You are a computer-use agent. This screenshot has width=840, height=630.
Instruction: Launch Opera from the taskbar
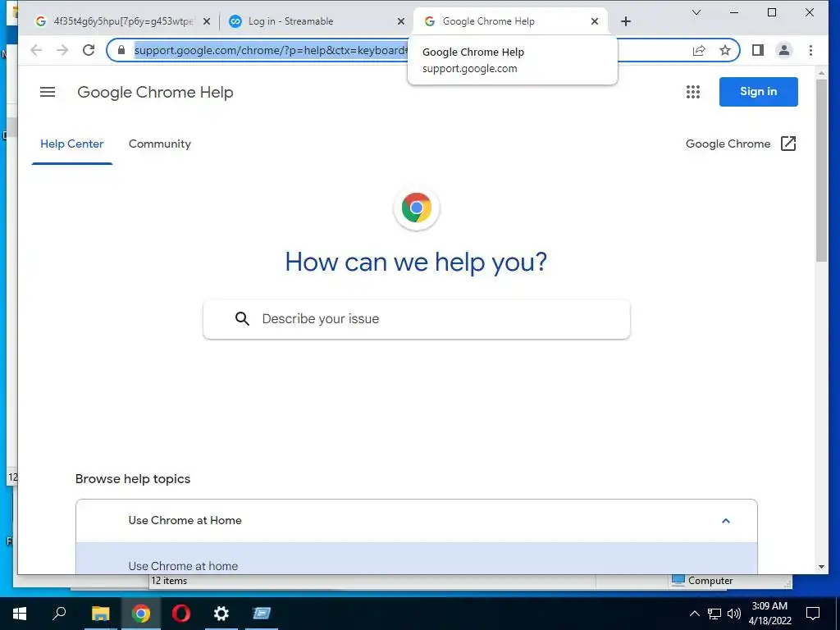click(x=181, y=614)
